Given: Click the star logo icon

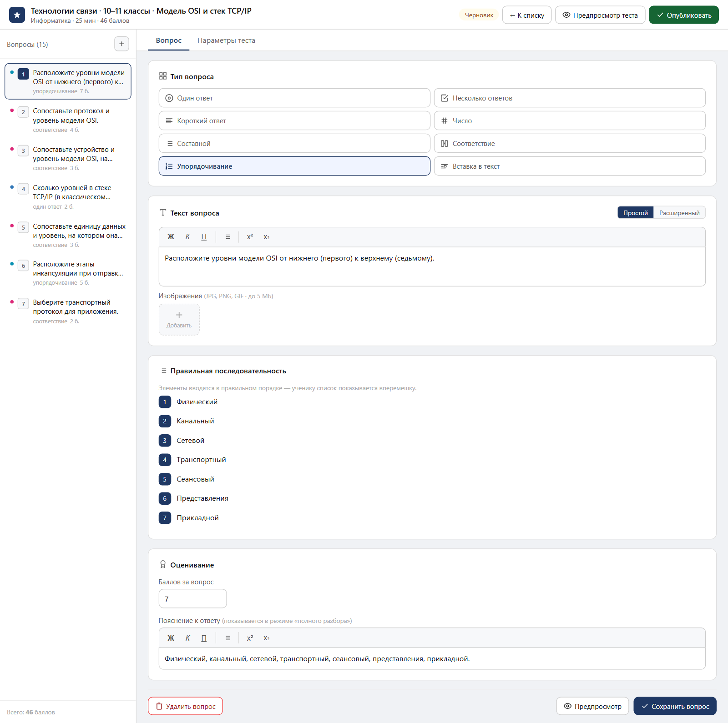Looking at the screenshot, I should point(17,15).
